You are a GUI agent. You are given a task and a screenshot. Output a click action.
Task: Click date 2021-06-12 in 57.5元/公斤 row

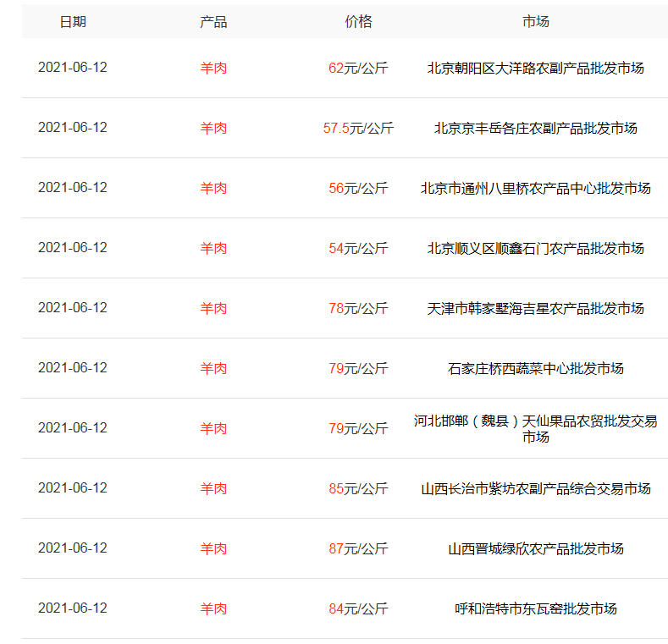click(x=73, y=127)
